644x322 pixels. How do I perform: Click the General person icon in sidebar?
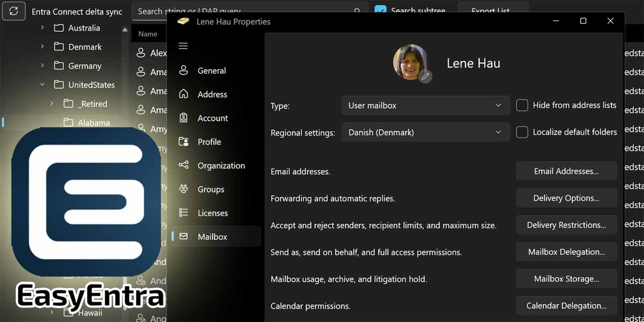184,70
